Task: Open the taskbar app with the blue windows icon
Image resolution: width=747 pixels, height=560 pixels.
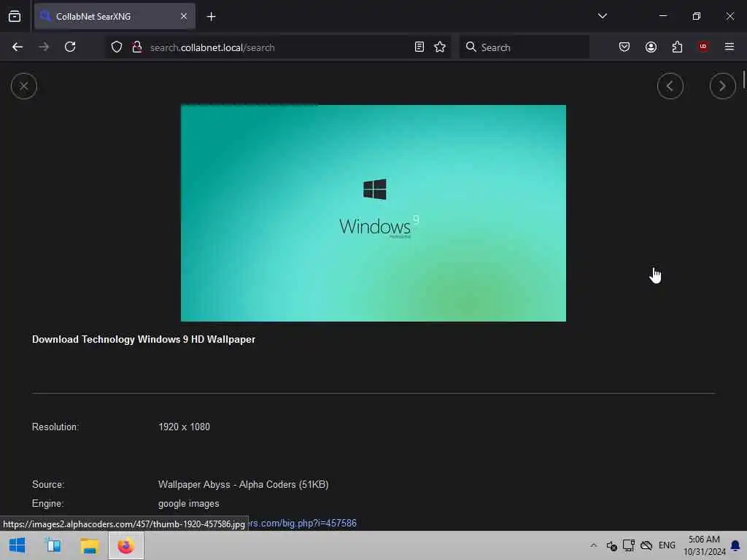Action: coord(53,545)
